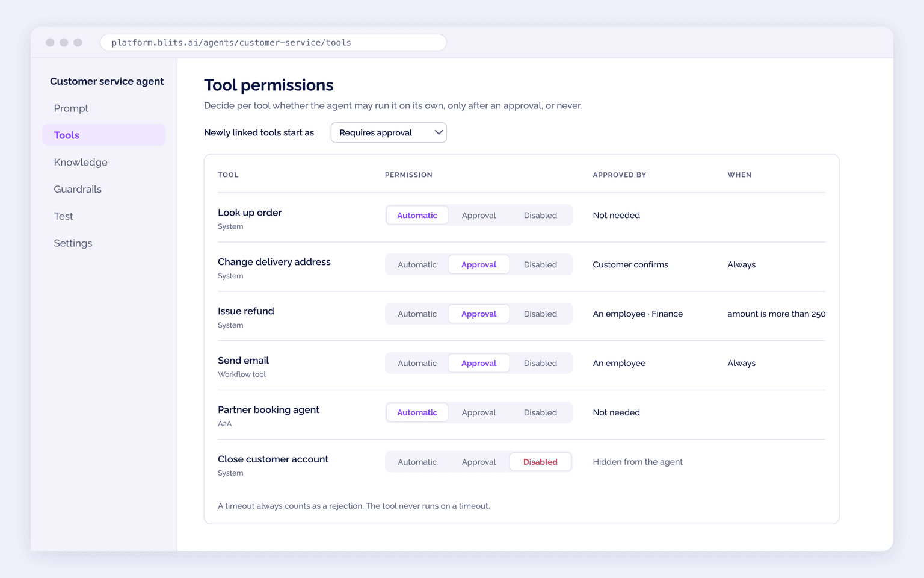Set Close customer account to Disabled
This screenshot has height=578, width=924.
[540, 462]
